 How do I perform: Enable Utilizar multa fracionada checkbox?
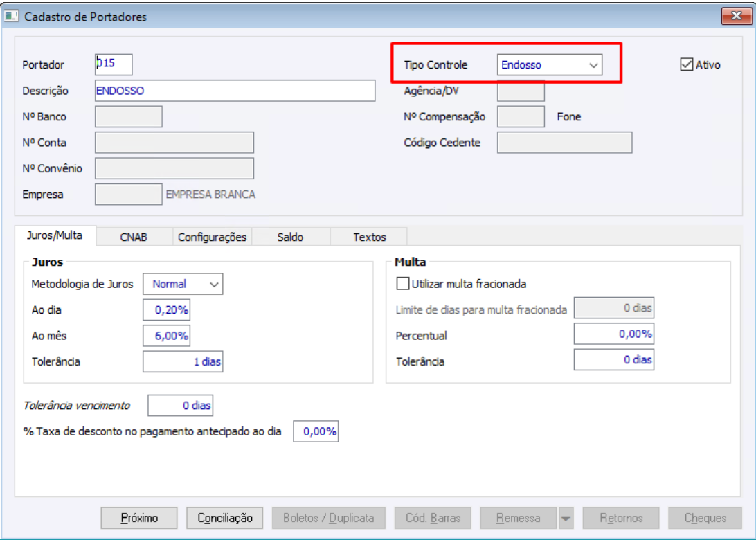403,284
